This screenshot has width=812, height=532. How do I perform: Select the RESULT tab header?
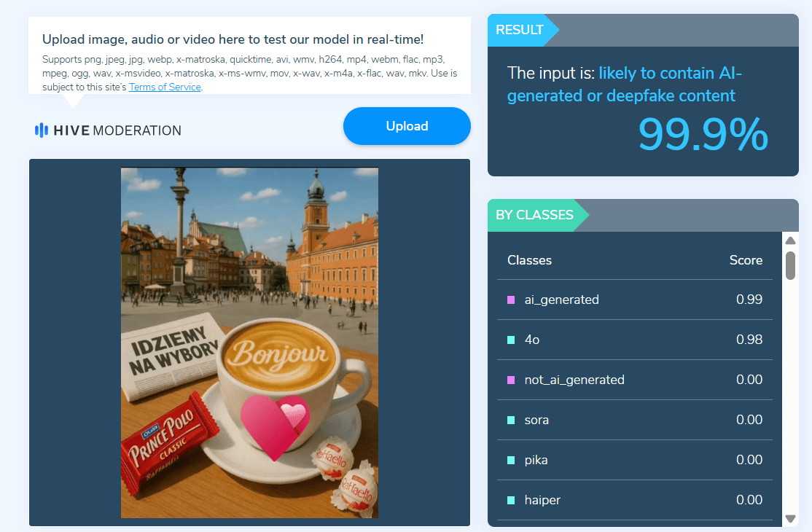point(520,30)
